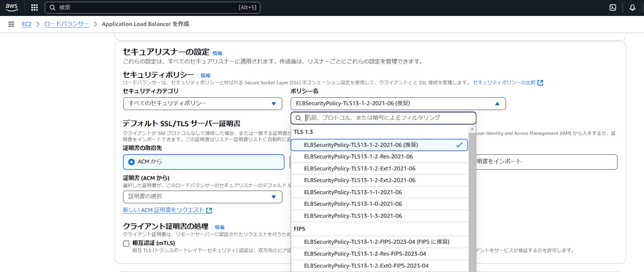Open セキュリティポリシーの比較 external link
Viewport: 644px width, 272px height.
pyautogui.click(x=508, y=82)
